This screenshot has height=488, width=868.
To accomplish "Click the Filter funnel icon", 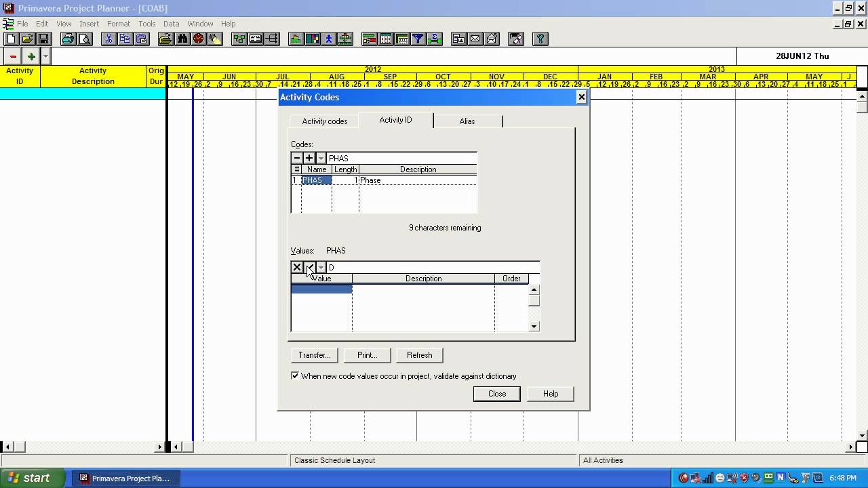I will pyautogui.click(x=418, y=39).
